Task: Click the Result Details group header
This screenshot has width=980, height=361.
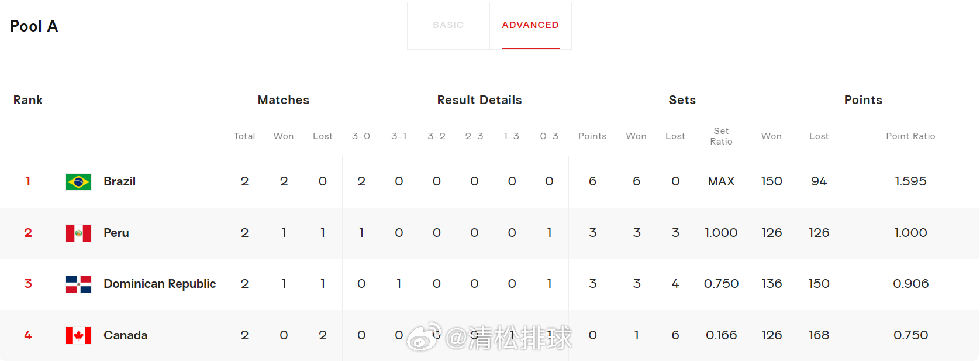Action: 479,100
